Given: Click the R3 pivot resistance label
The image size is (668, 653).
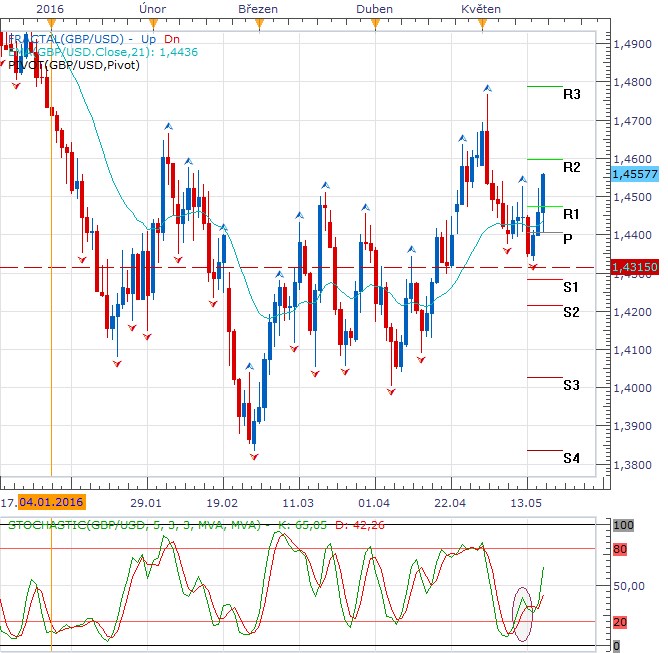Looking at the screenshot, I should (571, 95).
